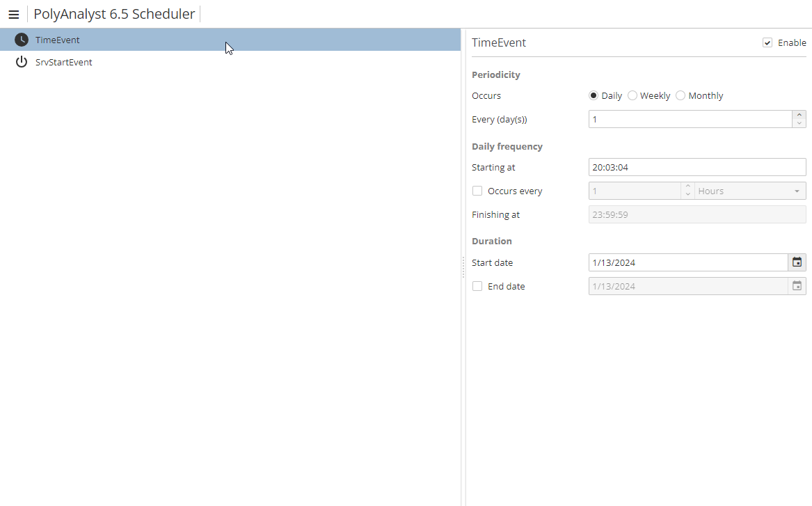This screenshot has height=506, width=812.
Task: Decrease the Every (day(s)) value with down arrow
Action: 799,123
